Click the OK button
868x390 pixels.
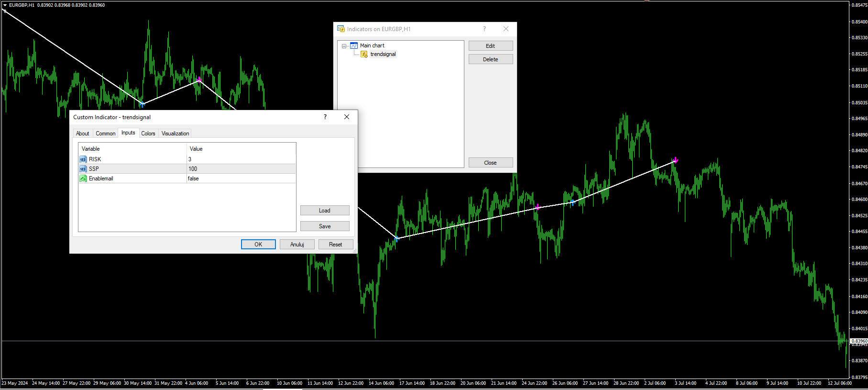point(258,245)
